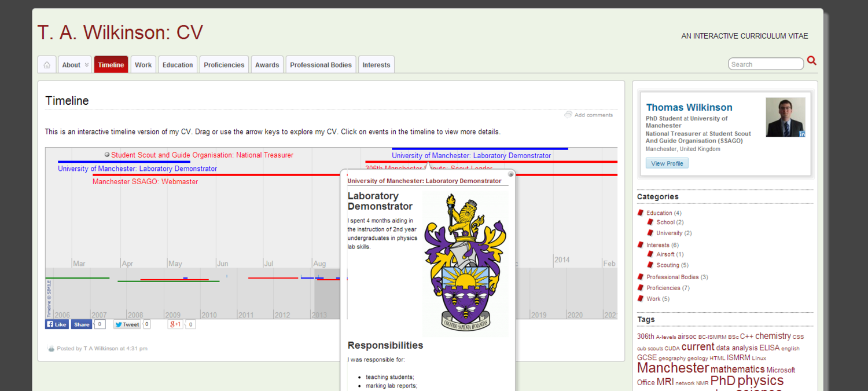Open the Work category link
This screenshot has height=391, width=868.
[653, 299]
